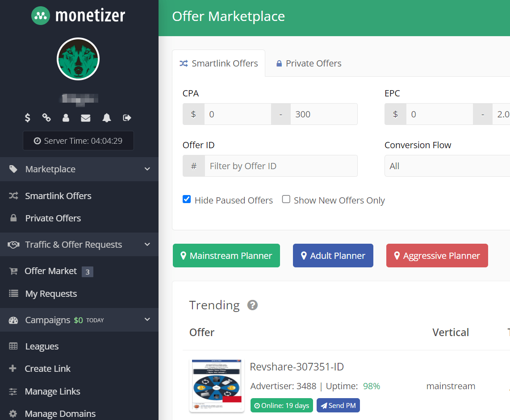This screenshot has width=510, height=420.
Task: Open Leagues in sidebar
Action: pos(42,346)
